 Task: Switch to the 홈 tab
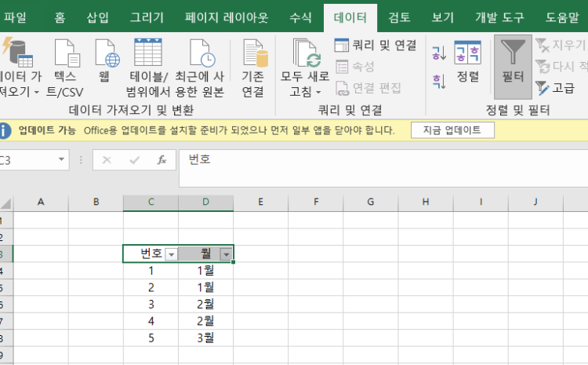[x=60, y=17]
